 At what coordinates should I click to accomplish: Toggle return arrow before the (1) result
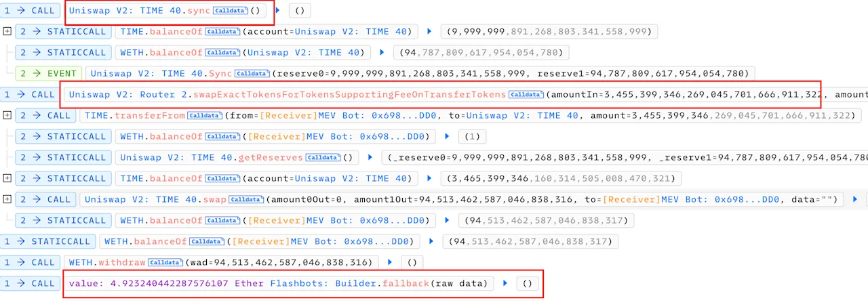point(448,137)
